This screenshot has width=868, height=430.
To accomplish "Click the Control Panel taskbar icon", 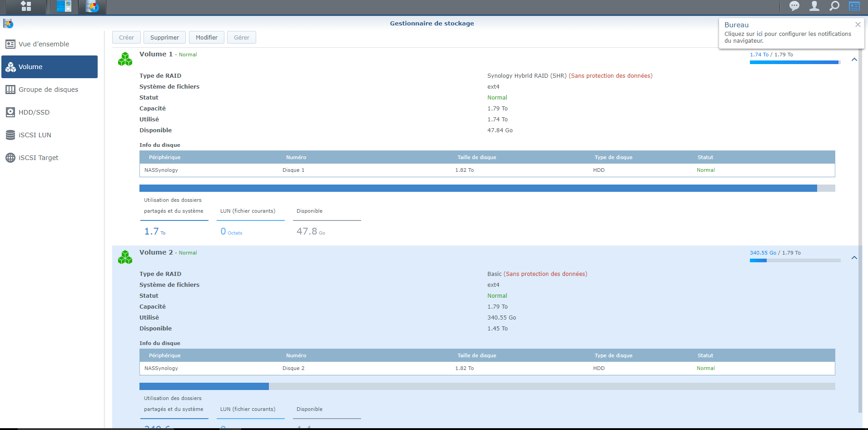I will [x=64, y=6].
